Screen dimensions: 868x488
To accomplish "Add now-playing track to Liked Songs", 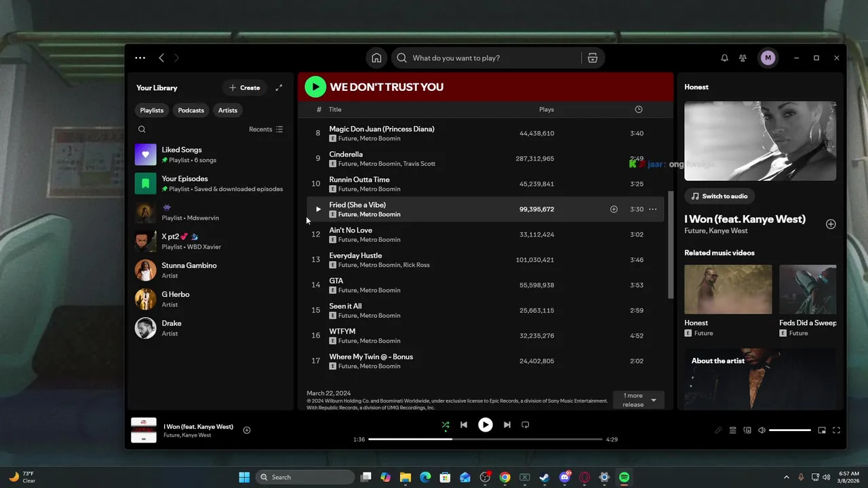I will 247,430.
